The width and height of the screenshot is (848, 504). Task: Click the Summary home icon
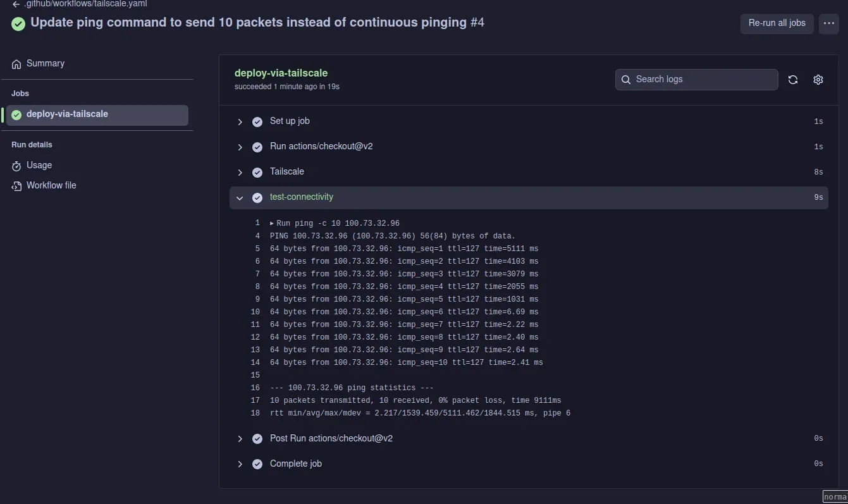[16, 64]
